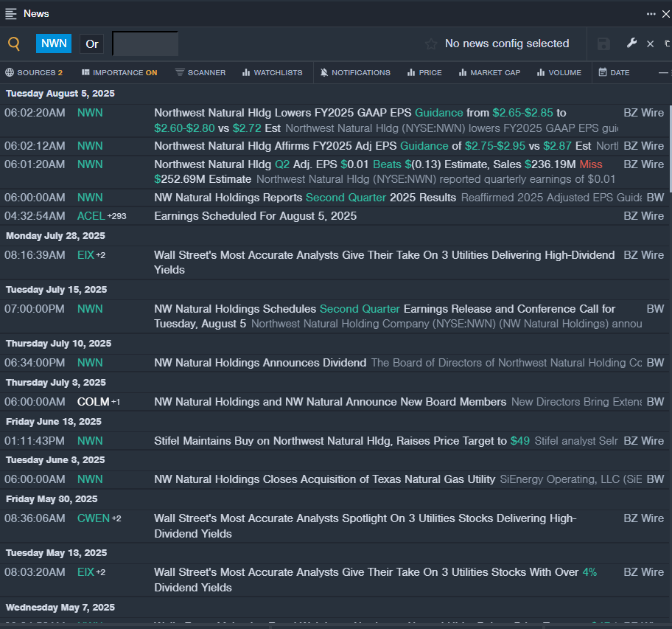Close the News panel

(x=665, y=14)
